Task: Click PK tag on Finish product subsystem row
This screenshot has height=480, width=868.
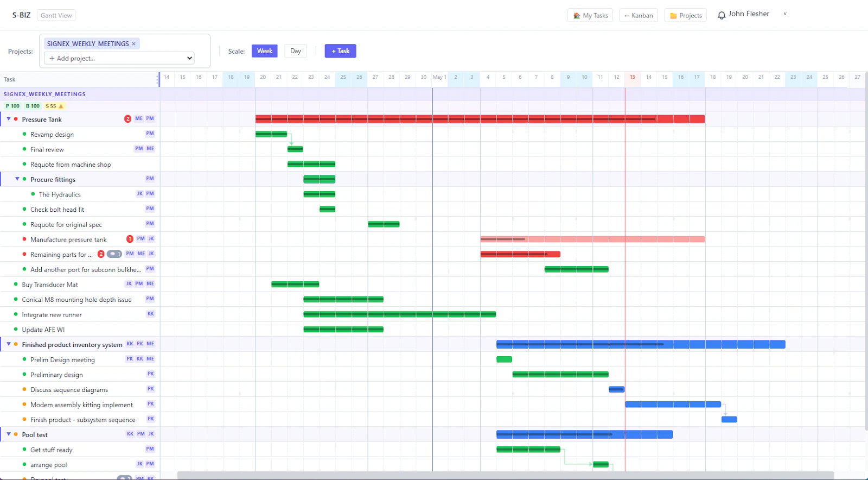Action: [x=151, y=419]
